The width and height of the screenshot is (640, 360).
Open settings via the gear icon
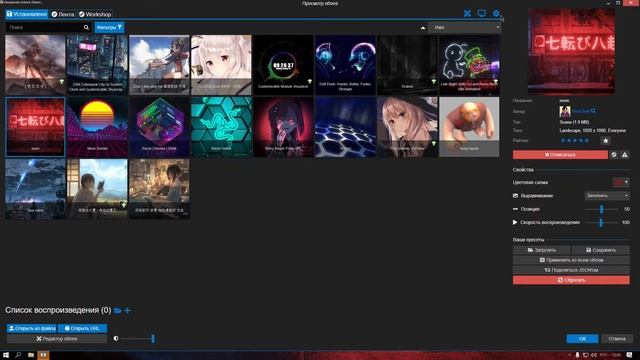(496, 13)
